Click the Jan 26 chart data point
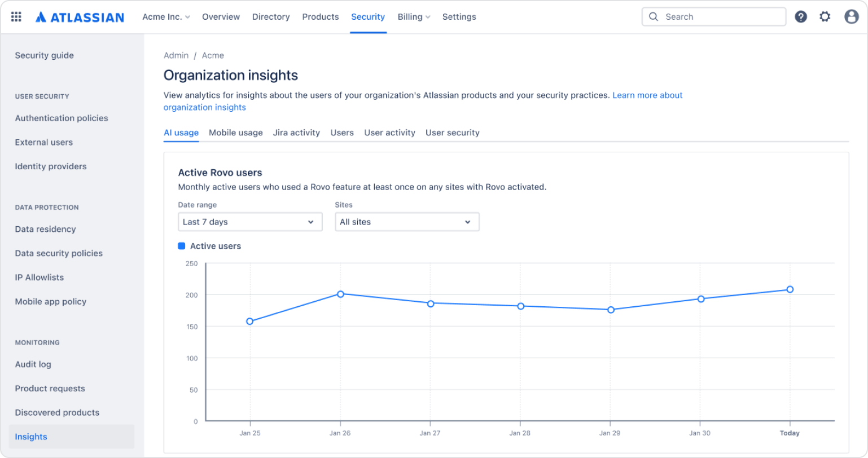Viewport: 868px width, 458px height. tap(340, 294)
